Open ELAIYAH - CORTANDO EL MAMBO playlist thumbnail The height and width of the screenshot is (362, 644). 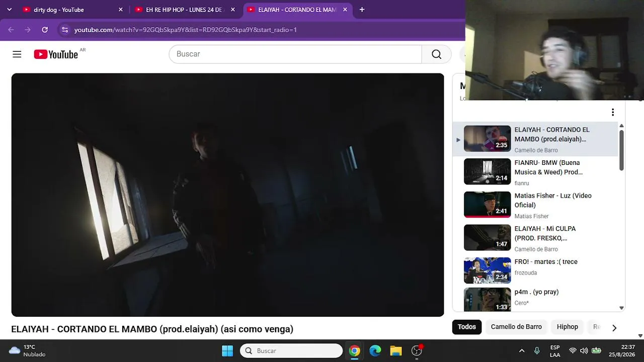click(x=487, y=139)
